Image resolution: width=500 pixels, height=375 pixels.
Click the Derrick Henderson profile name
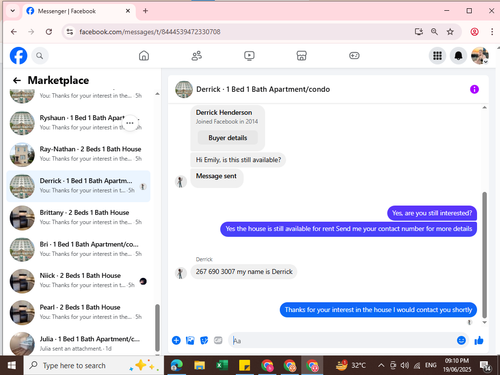[224, 112]
